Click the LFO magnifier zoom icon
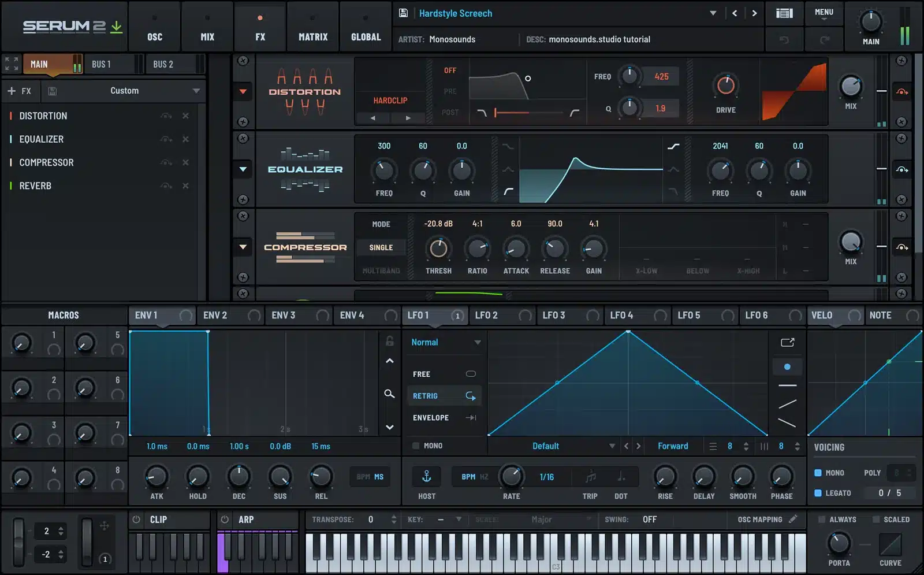Screen dimensions: 924x575 (x=390, y=394)
